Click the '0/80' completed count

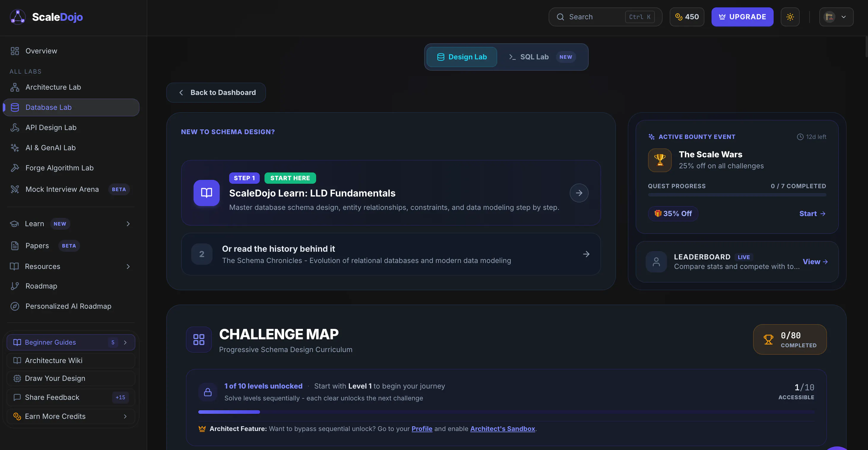[x=791, y=335]
